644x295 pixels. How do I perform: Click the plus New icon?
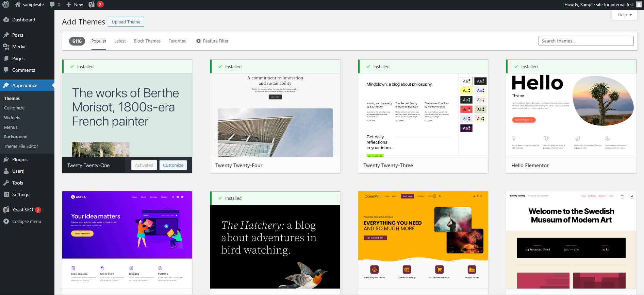[x=69, y=4]
